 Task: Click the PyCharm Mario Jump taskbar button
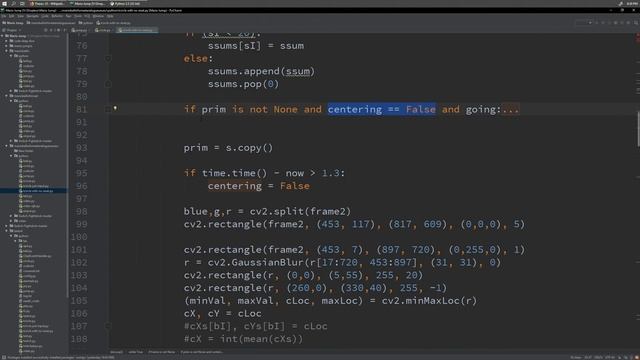[x=87, y=4]
